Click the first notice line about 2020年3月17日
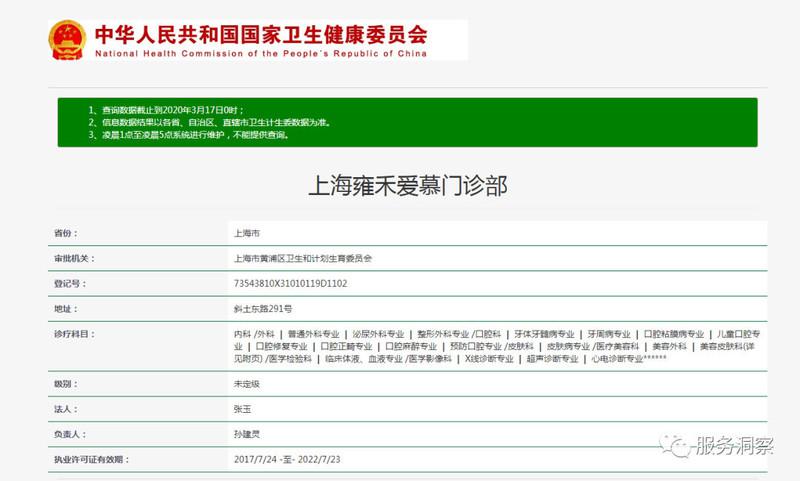Viewport: 800px width, 481px height. click(x=158, y=108)
